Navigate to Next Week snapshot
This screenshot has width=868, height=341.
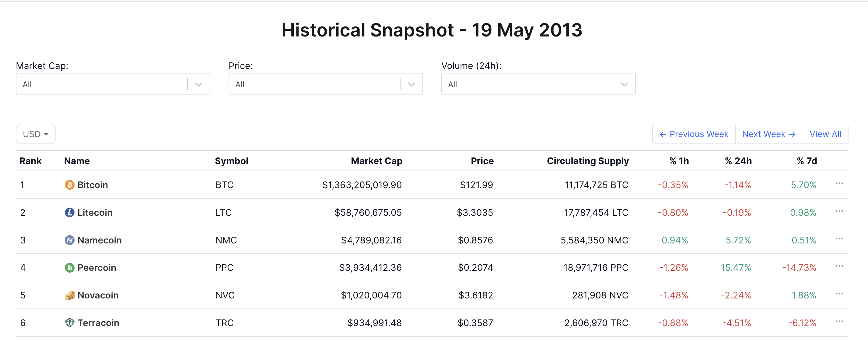pyautogui.click(x=768, y=134)
